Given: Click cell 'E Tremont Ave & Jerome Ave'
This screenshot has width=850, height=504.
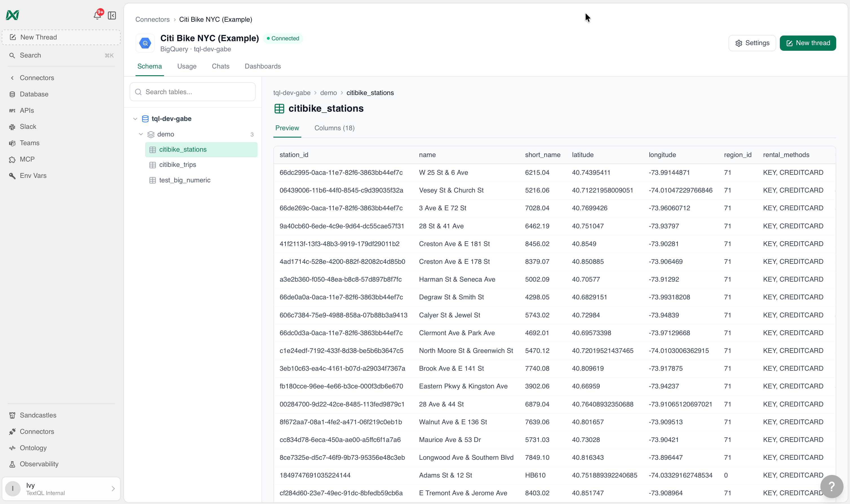Looking at the screenshot, I should click(463, 493).
